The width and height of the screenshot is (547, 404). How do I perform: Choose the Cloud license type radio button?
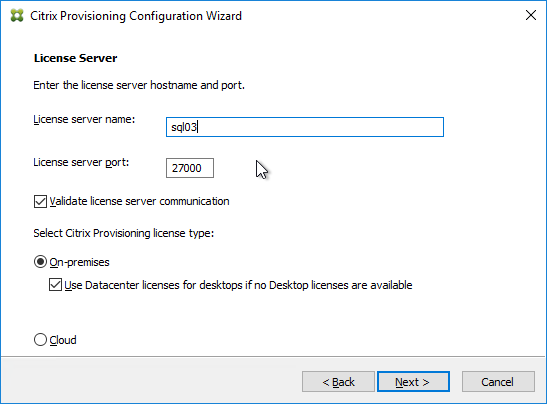[40, 339]
